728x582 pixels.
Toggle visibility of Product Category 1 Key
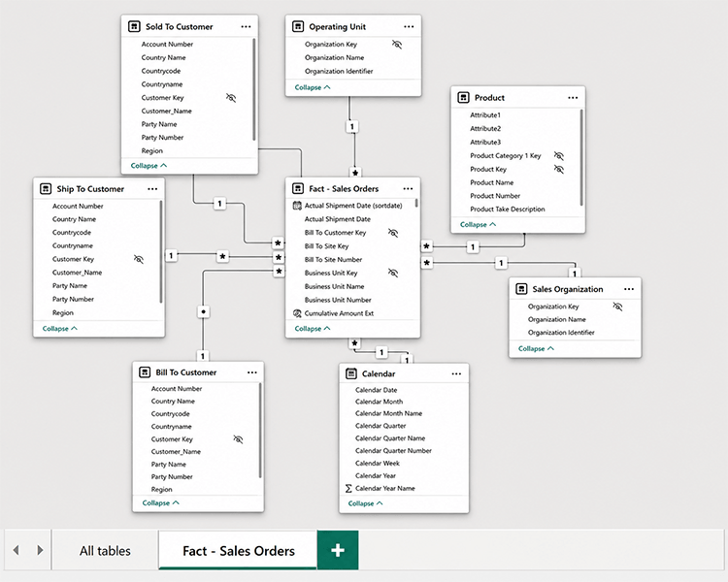coord(559,155)
